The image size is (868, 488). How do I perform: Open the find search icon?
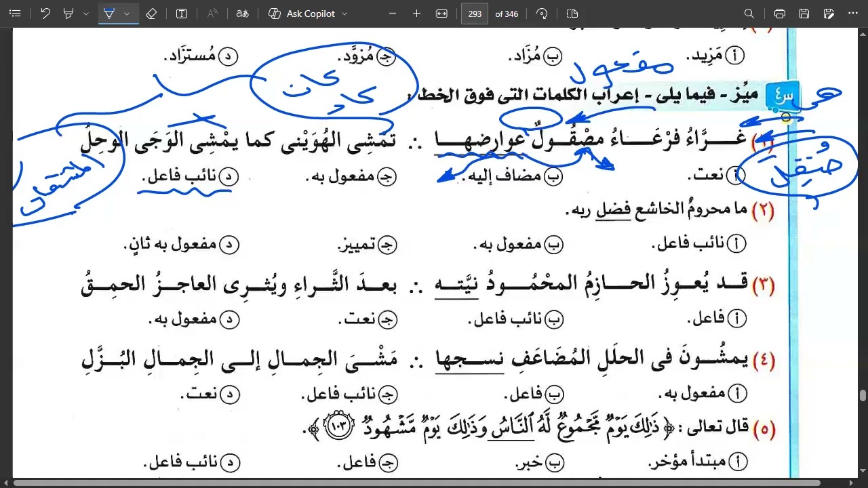point(749,14)
